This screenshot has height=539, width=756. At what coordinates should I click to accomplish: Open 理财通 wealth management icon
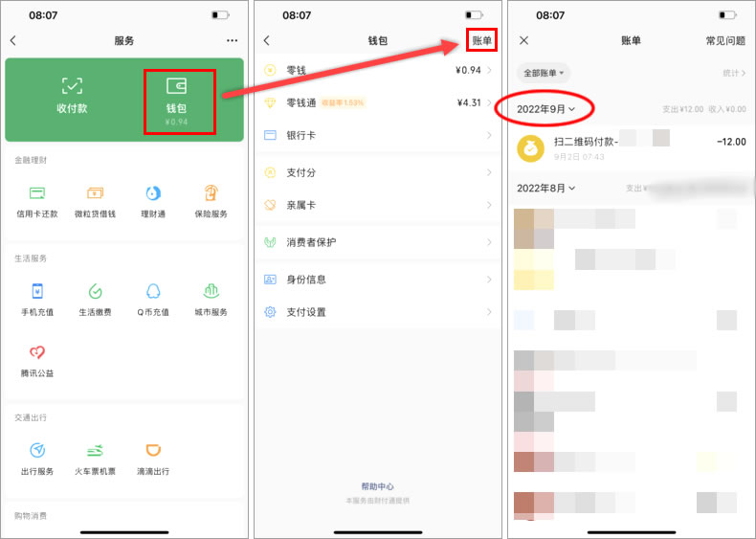pos(153,193)
